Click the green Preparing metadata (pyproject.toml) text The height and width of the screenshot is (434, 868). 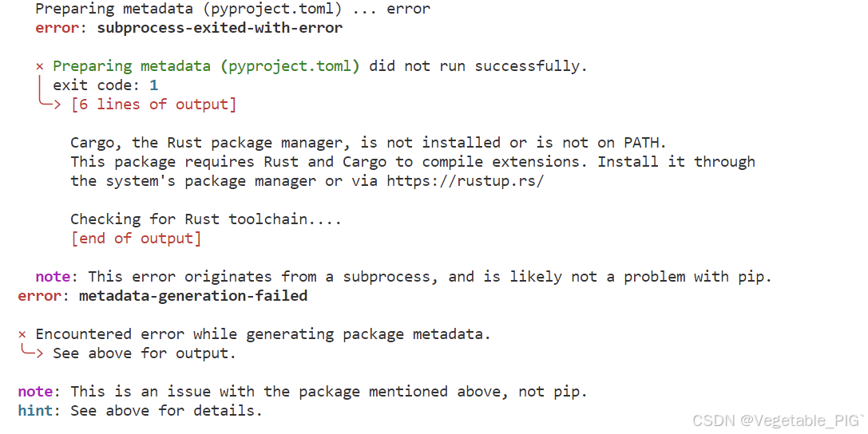coord(206,66)
